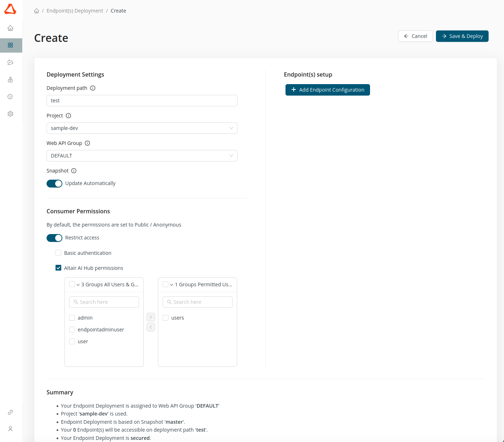The image size is (504, 442).
Task: Click Save & Deploy
Action: [x=462, y=36]
